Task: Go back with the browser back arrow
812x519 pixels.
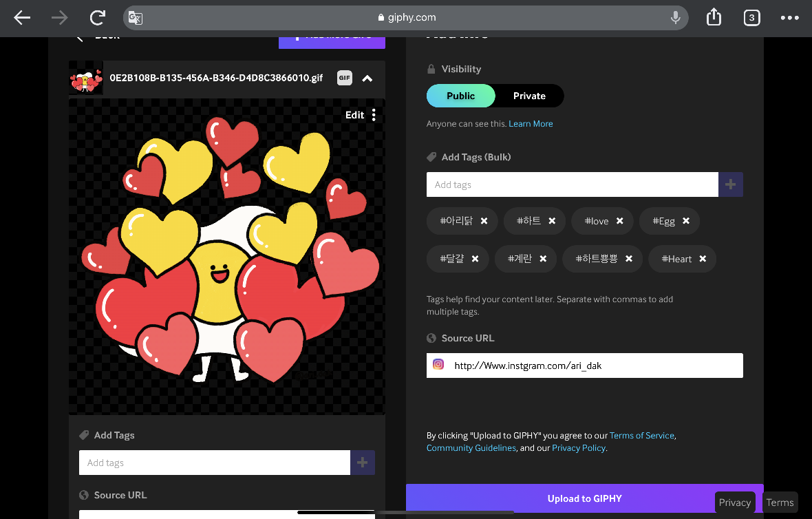Action: pos(22,18)
